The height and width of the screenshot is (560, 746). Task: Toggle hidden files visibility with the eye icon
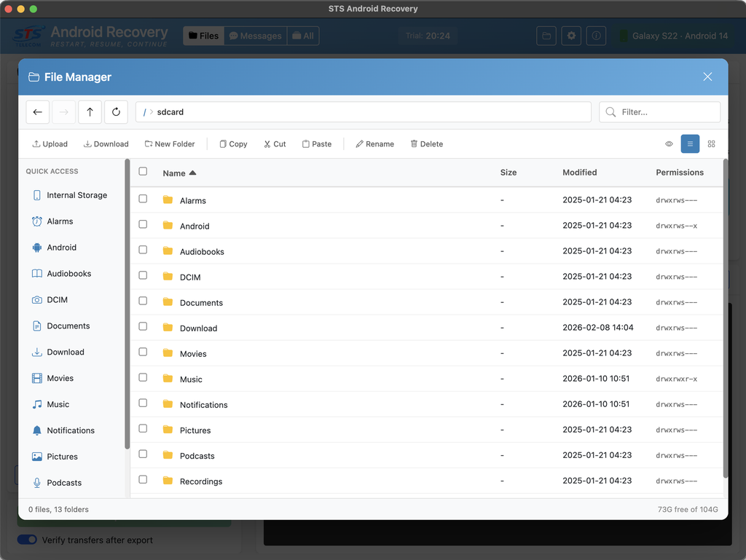tap(669, 143)
